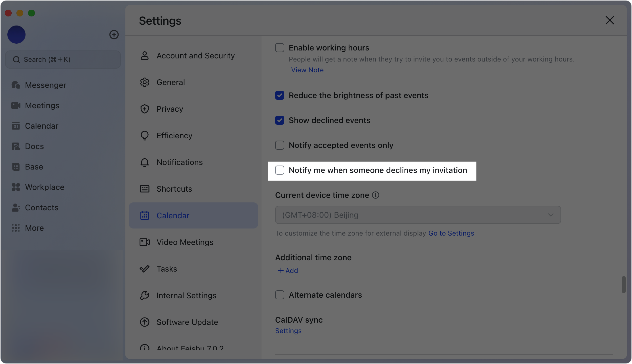632x364 pixels.
Task: Click the settings panel vertical scrollbar
Action: point(623,285)
